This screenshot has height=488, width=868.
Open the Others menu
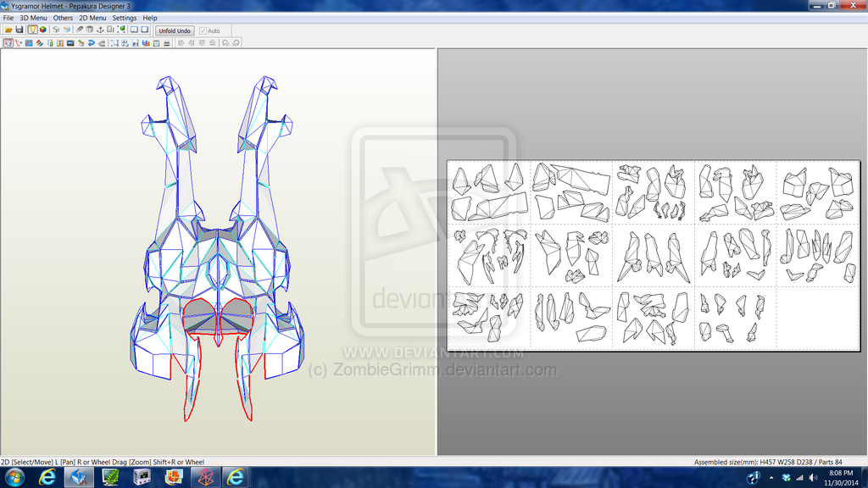63,18
